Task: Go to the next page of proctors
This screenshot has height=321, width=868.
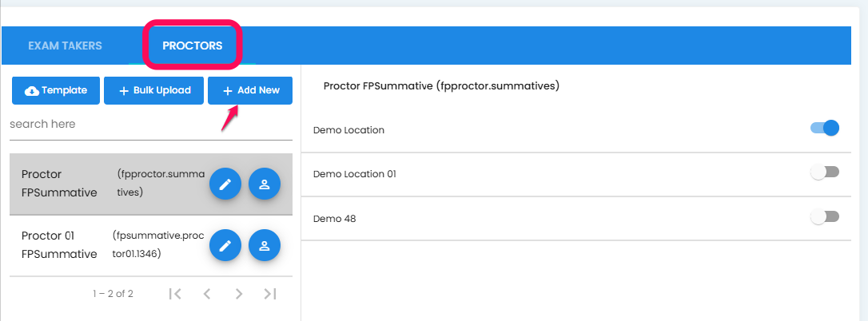Action: point(239,294)
